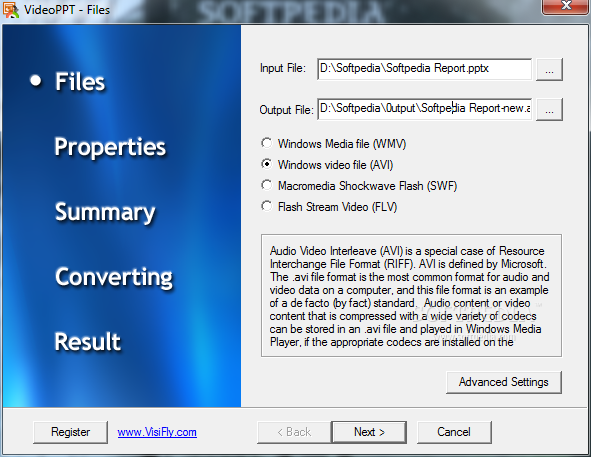The image size is (591, 457).
Task: Browse for the input file
Action: coord(549,69)
